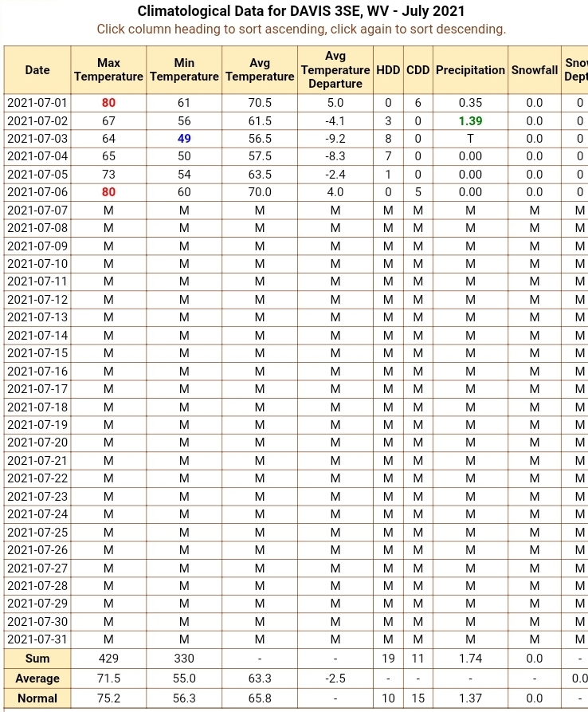Sort by Avg Temperature Departure heading

(335, 70)
